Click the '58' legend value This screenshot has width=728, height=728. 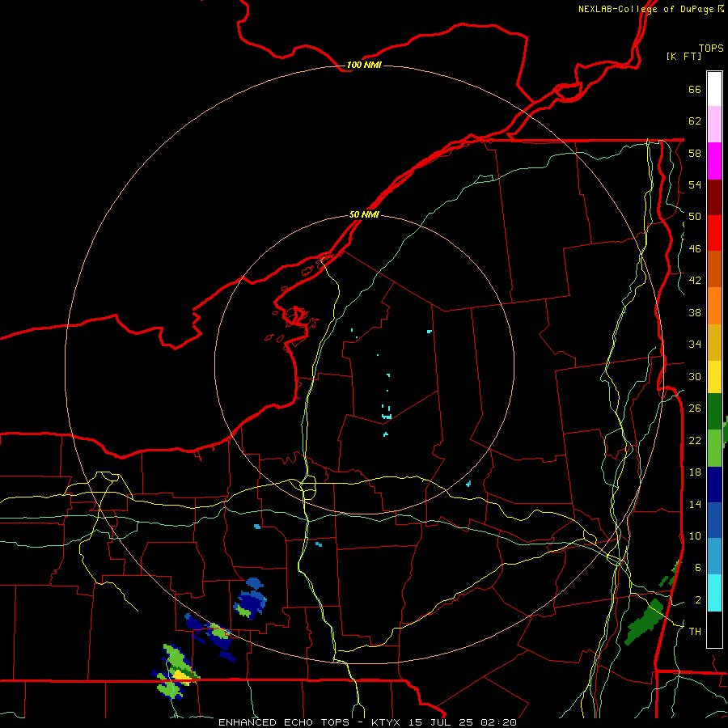pyautogui.click(x=695, y=153)
